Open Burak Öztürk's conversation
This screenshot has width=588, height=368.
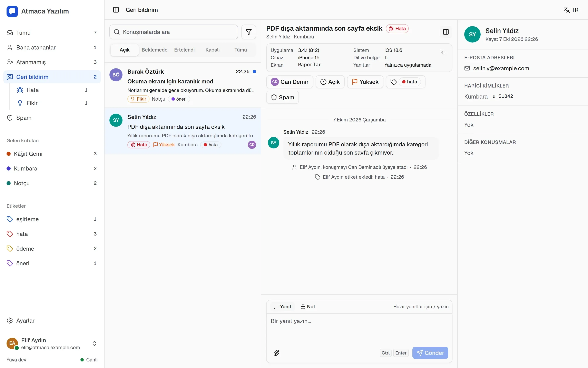pos(183,85)
